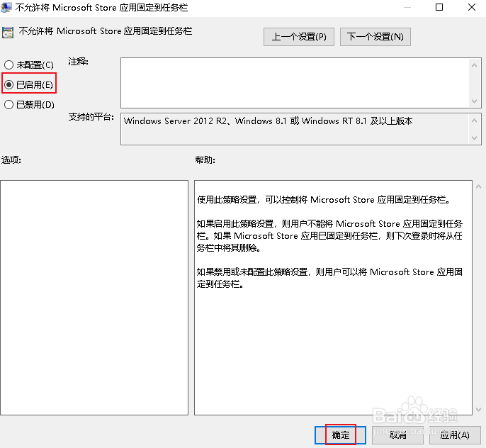Apply changes with 应用(A) button
Viewport: 486px width, 448px height.
pos(455,435)
